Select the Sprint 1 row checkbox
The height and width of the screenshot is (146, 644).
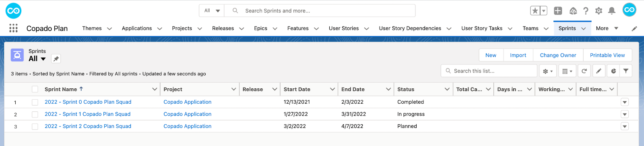pyautogui.click(x=35, y=115)
